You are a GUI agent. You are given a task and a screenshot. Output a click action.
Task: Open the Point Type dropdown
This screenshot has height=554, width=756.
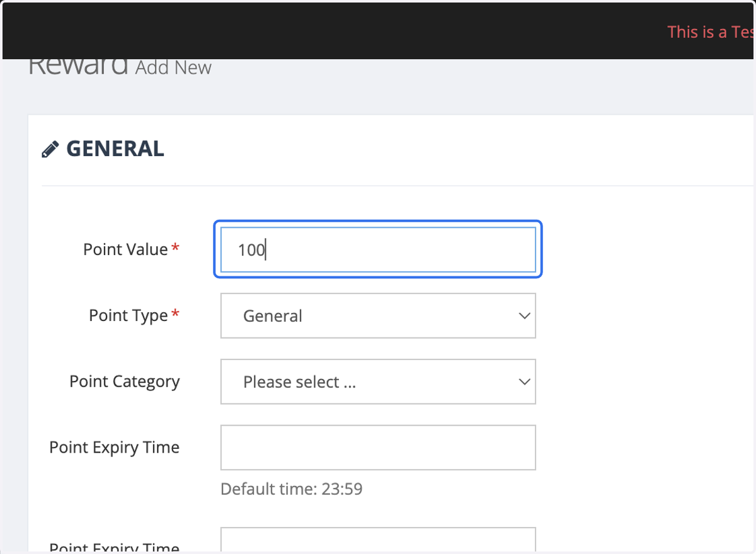[x=378, y=315]
